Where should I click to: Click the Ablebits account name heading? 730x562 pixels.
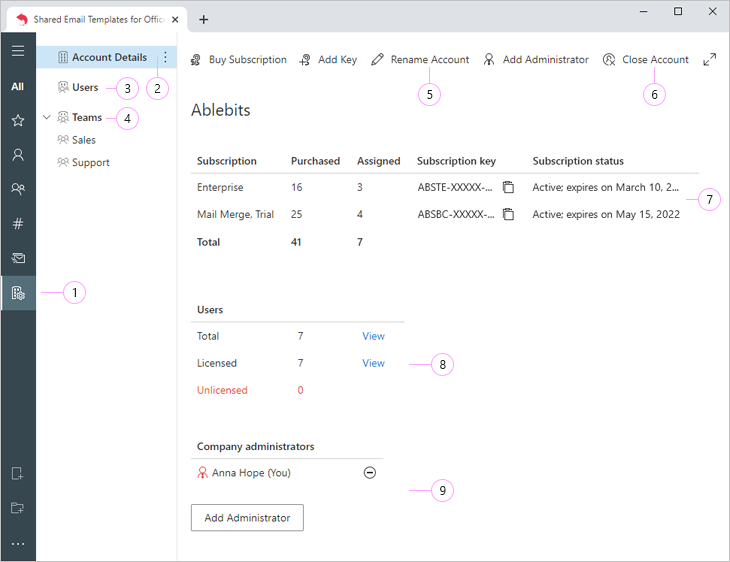(x=221, y=110)
